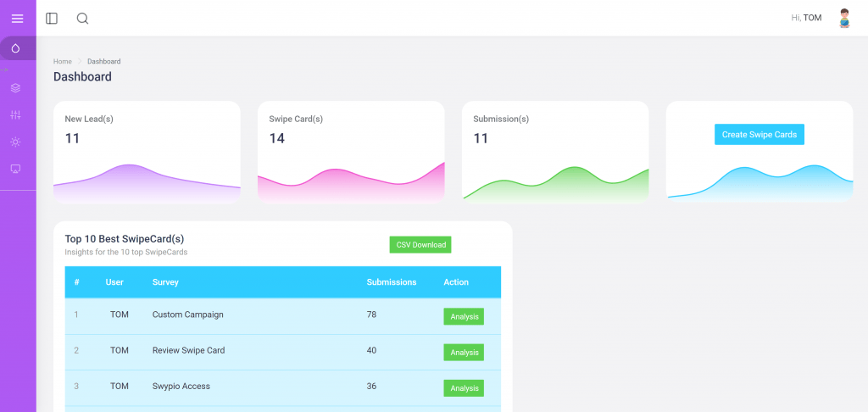868x412 pixels.
Task: Select the sliders icon in the sidebar
Action: coord(15,114)
